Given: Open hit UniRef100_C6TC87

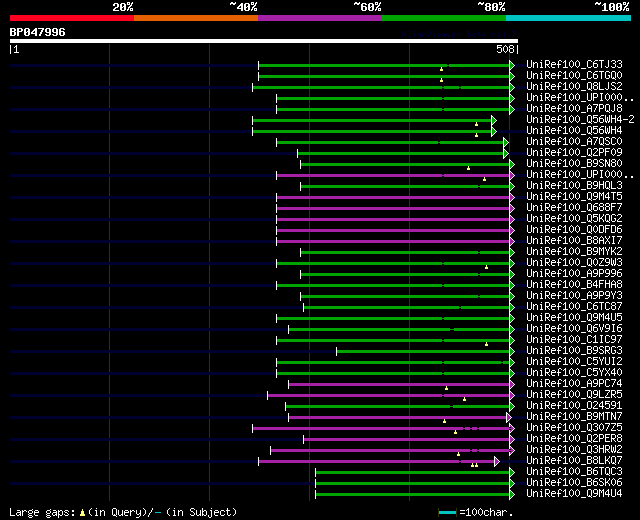Looking at the screenshot, I should pyautogui.click(x=574, y=307).
